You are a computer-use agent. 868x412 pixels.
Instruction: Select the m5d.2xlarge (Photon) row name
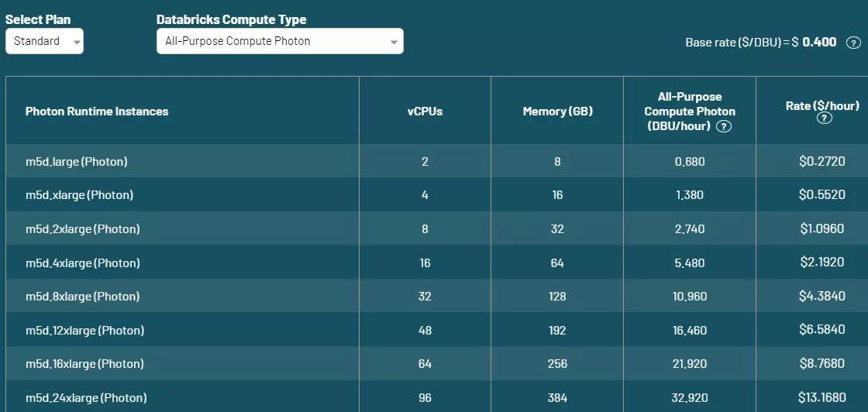[x=82, y=229]
